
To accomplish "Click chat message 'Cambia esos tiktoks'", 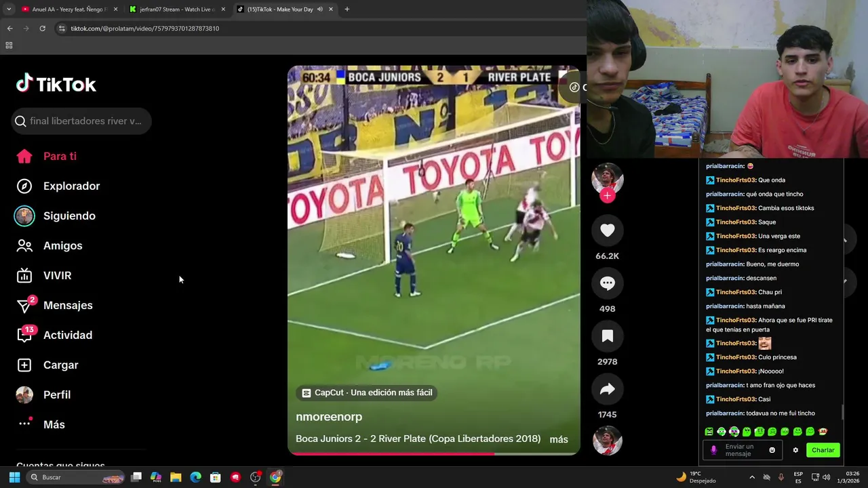I will point(786,208).
